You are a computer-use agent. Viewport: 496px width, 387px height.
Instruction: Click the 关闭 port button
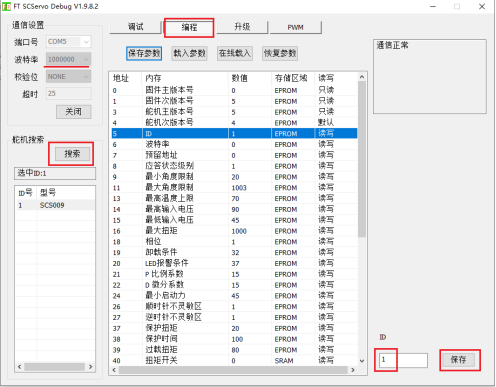[x=73, y=112]
